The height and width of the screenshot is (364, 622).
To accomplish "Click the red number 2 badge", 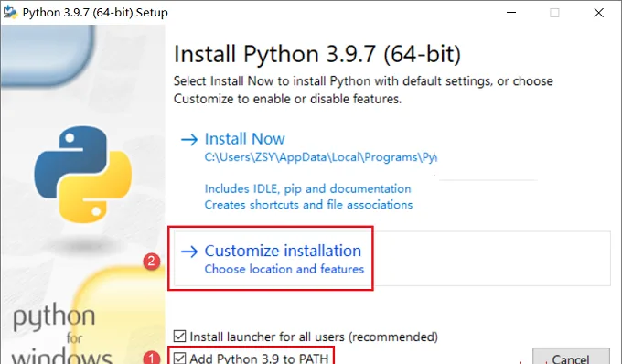I will pos(152,262).
